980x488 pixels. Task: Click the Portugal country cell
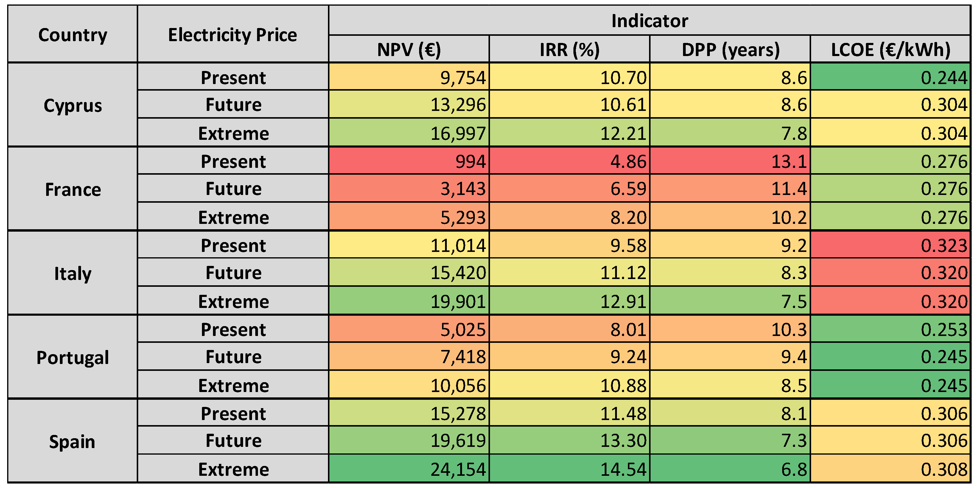point(72,357)
